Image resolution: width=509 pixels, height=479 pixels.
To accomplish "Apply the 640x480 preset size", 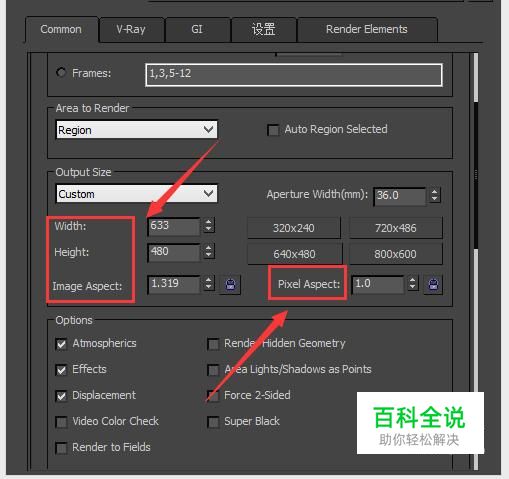I will pos(294,254).
